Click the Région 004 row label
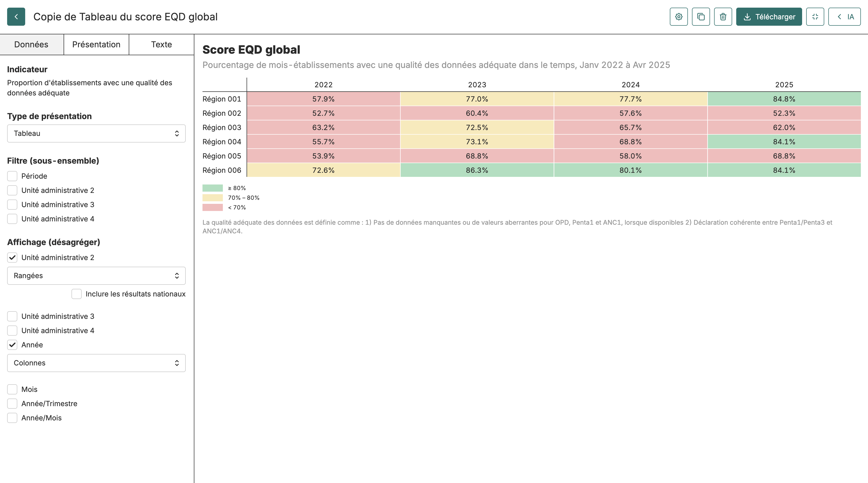This screenshot has height=483, width=868. point(222,142)
